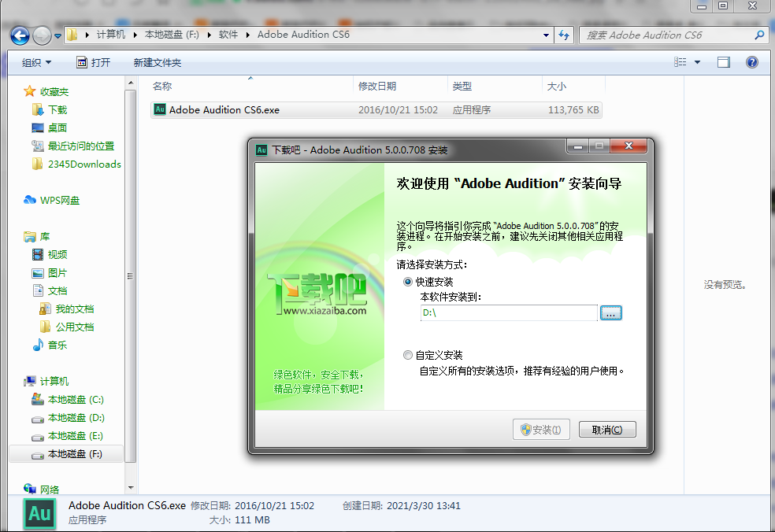Open the 文档 library
The height and width of the screenshot is (532, 775).
(x=50, y=291)
